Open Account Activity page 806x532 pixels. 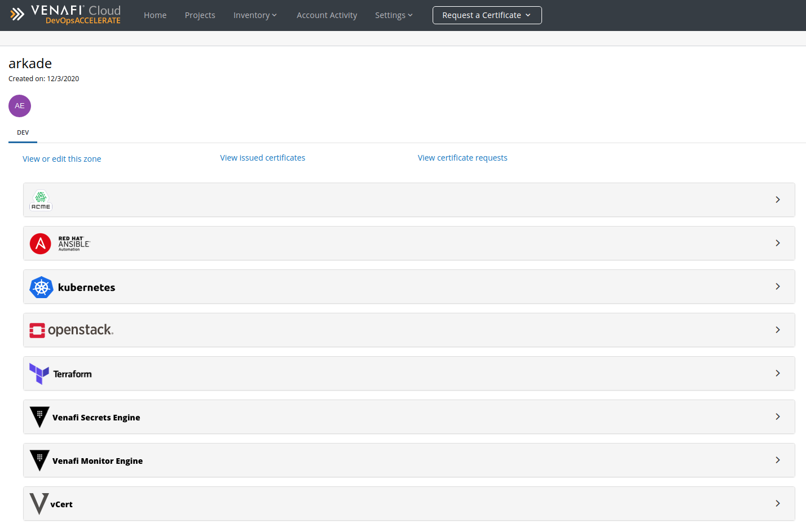pos(327,15)
